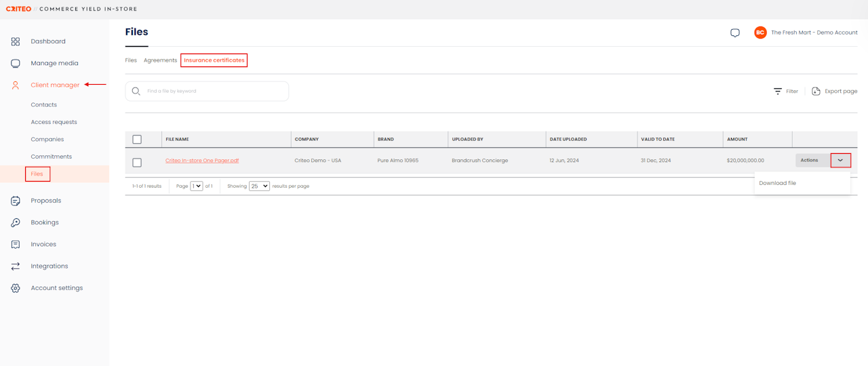Click the Invoices icon in sidebar
The height and width of the screenshot is (366, 868).
(x=16, y=244)
